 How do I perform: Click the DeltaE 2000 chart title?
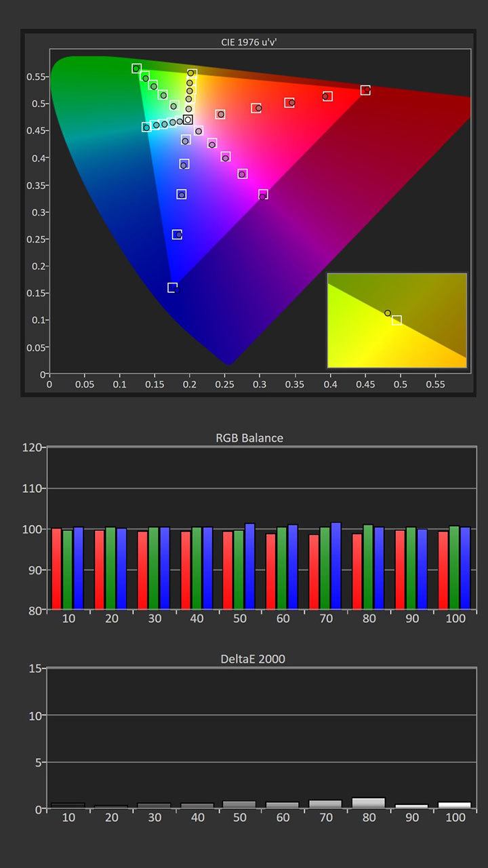[x=249, y=659]
